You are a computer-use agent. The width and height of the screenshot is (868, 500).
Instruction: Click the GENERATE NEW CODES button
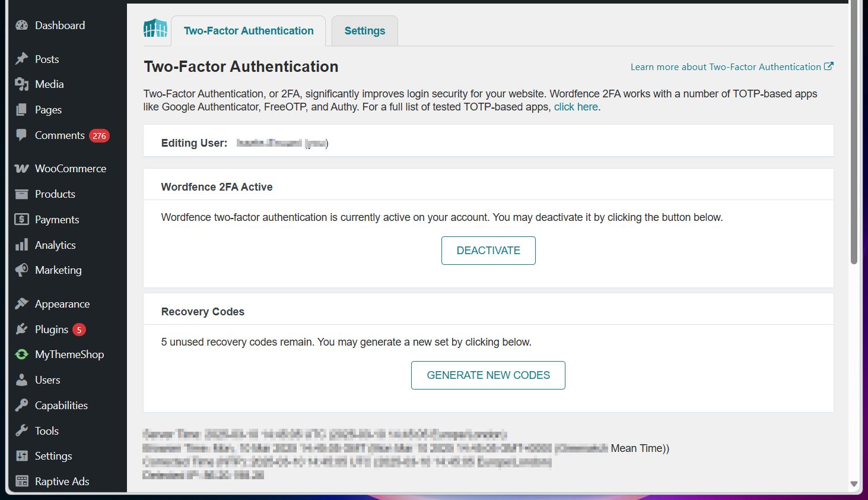(x=488, y=375)
